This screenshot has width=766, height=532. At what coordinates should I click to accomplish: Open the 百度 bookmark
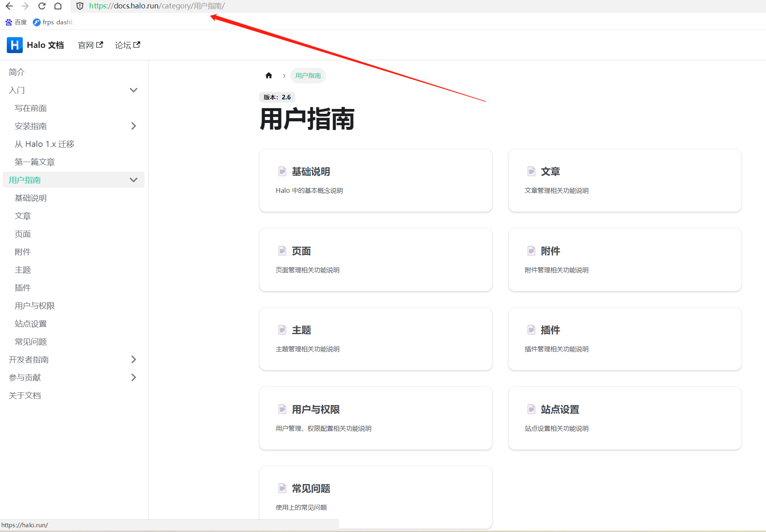pyautogui.click(x=16, y=22)
